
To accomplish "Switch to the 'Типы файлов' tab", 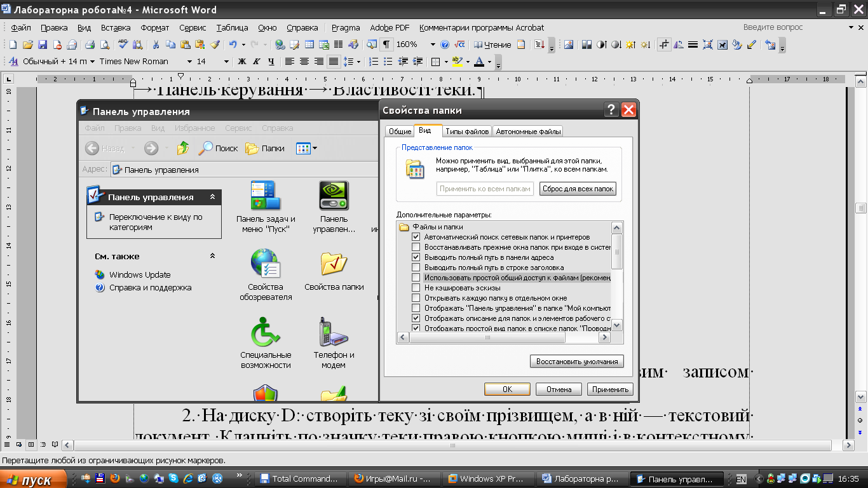I will pos(467,132).
